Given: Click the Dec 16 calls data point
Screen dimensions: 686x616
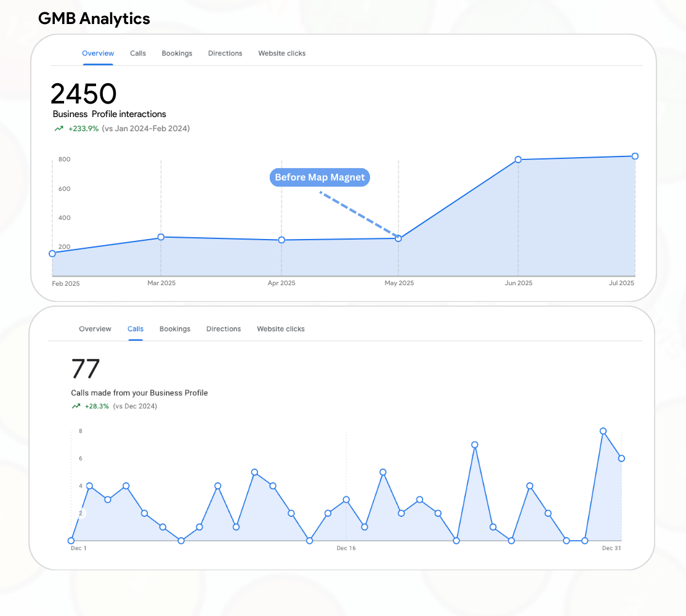Looking at the screenshot, I should (x=346, y=500).
